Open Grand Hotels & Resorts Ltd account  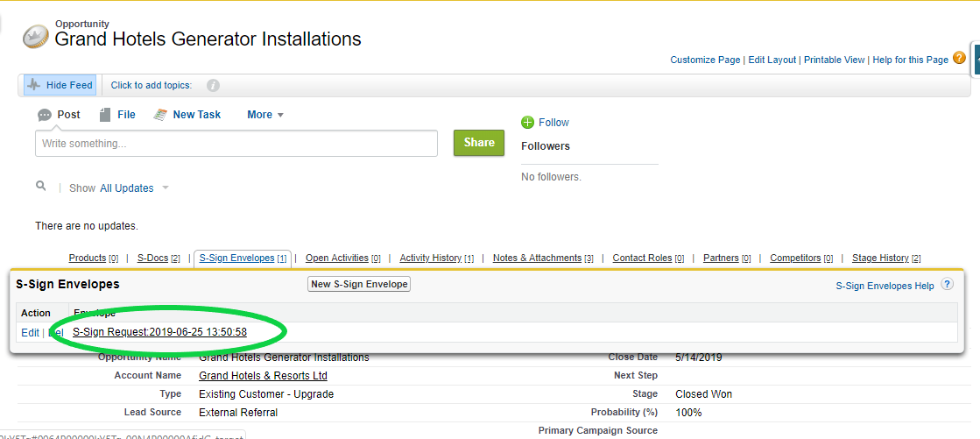(x=263, y=376)
